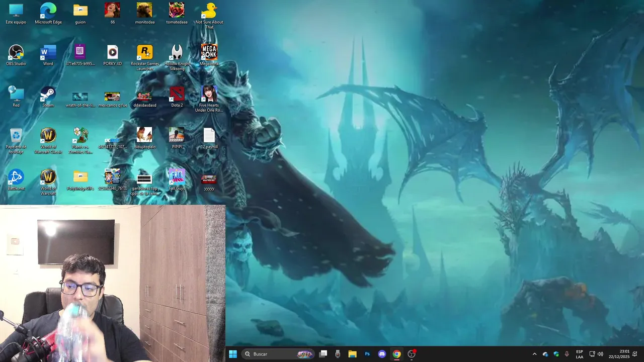
Task: Select the image file named 66
Action: (112, 14)
